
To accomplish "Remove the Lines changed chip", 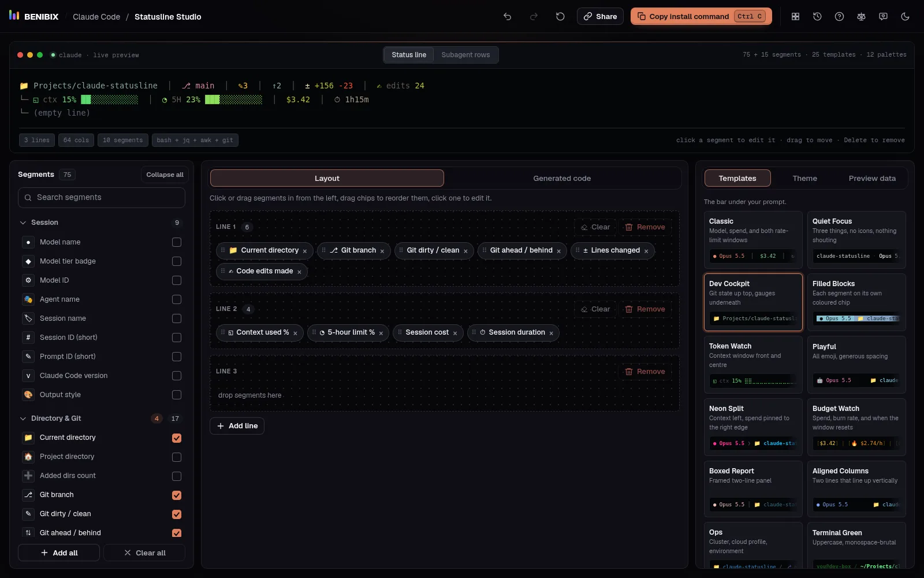I will [x=646, y=251].
